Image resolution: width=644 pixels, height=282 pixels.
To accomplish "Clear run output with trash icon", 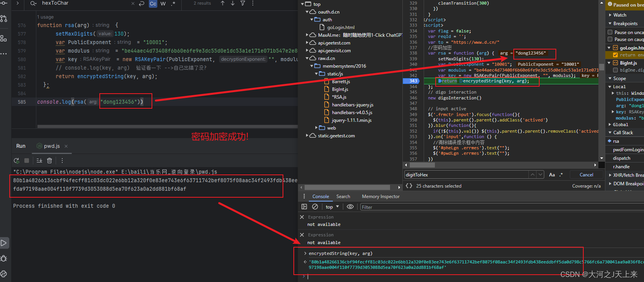I will click(x=49, y=161).
